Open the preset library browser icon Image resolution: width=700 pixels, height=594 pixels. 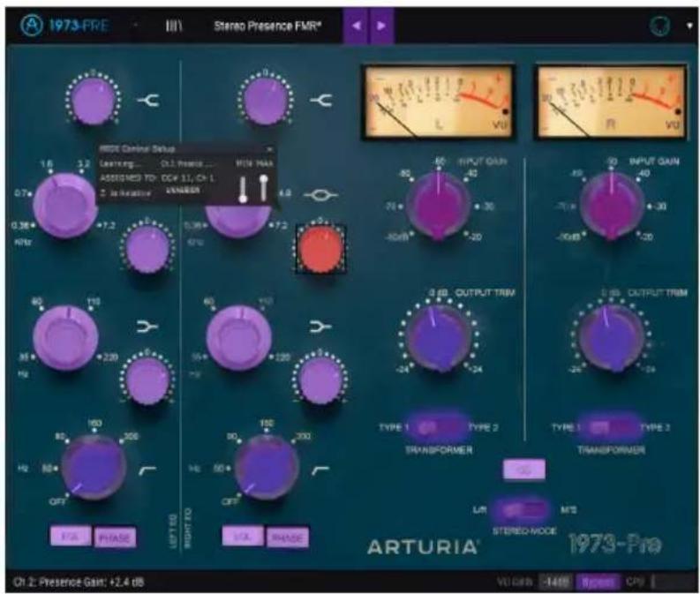(174, 26)
